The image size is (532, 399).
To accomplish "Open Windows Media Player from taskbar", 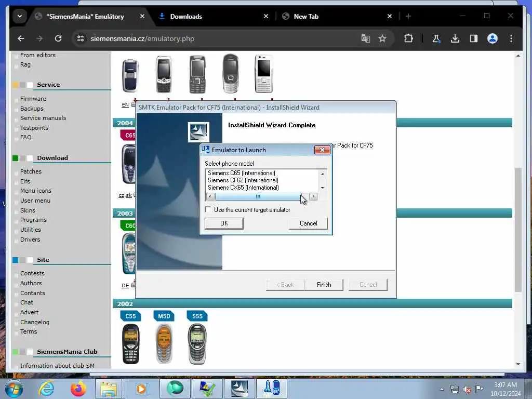I will (141, 389).
